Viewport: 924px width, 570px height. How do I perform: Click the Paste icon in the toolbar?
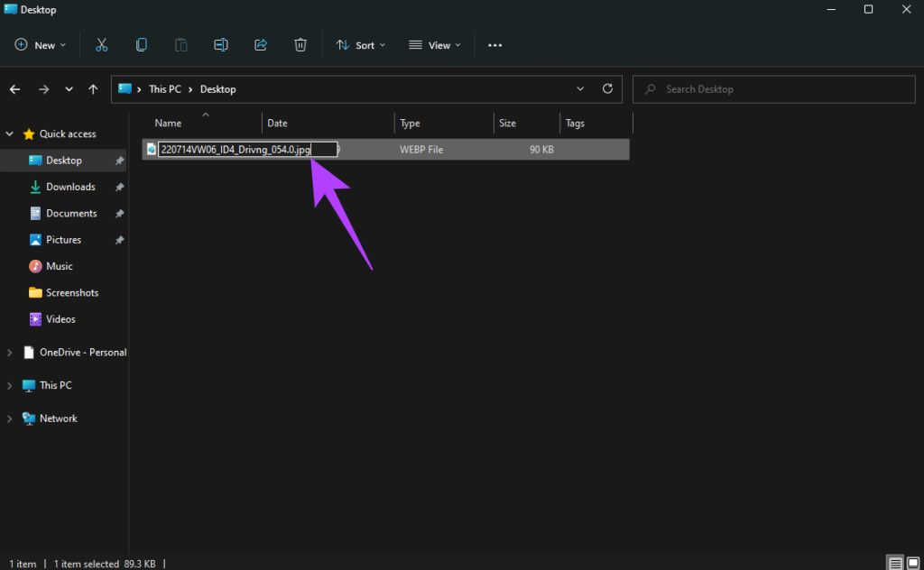point(180,45)
